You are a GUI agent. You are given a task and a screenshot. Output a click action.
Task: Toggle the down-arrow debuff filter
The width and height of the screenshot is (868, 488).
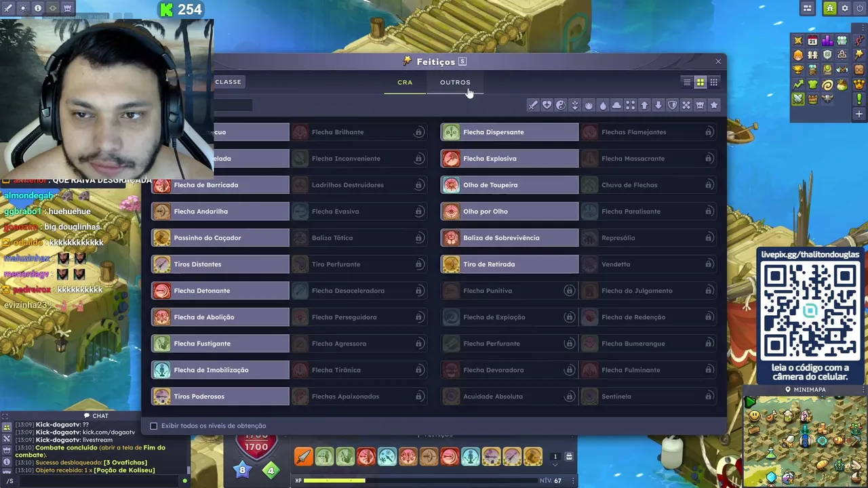pos(658,105)
